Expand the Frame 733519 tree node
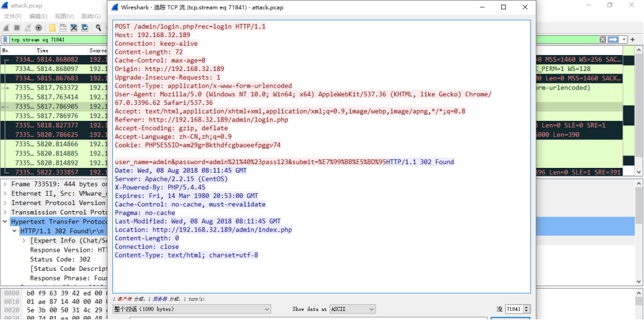The image size is (644, 320). pyautogui.click(x=5, y=184)
